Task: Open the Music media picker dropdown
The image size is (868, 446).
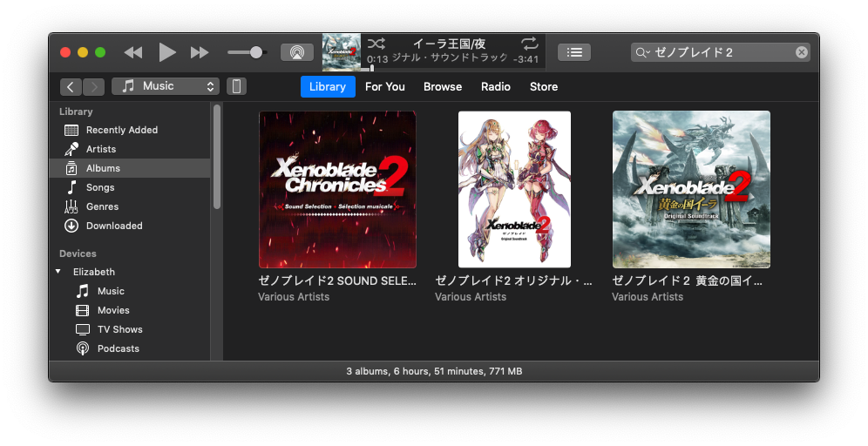Action: 166,86
